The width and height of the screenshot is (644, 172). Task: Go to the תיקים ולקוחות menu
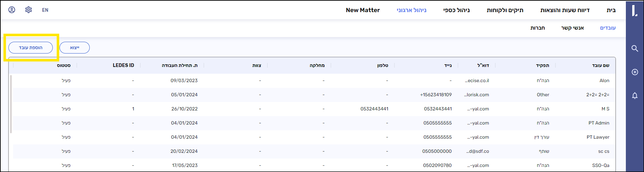(x=505, y=10)
